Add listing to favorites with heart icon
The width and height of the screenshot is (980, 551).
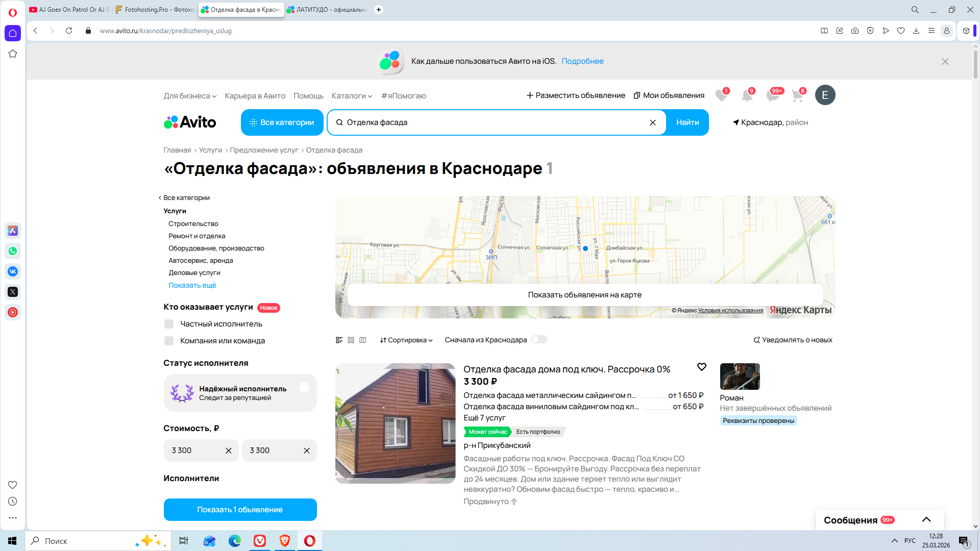702,367
